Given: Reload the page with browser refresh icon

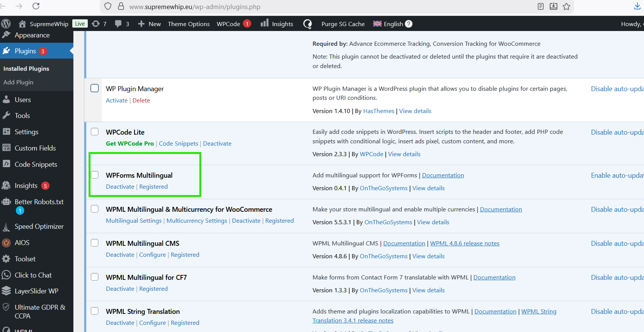Looking at the screenshot, I should point(36,6).
